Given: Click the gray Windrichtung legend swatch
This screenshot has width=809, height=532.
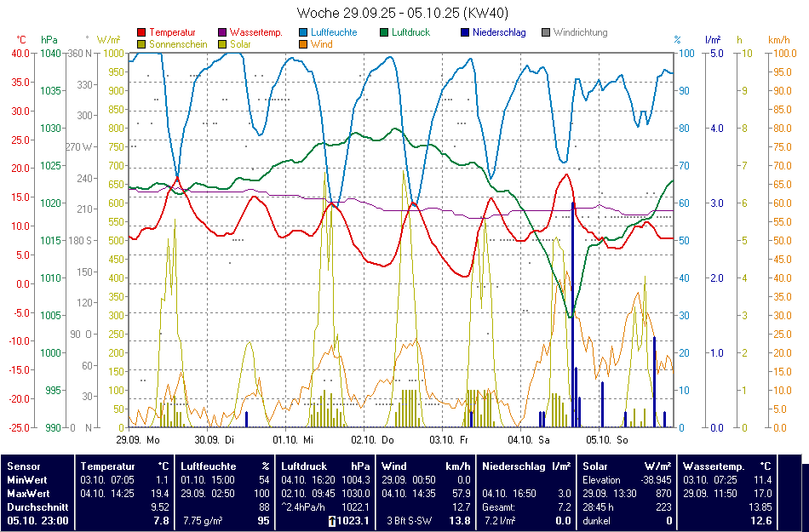Looking at the screenshot, I should 547,33.
